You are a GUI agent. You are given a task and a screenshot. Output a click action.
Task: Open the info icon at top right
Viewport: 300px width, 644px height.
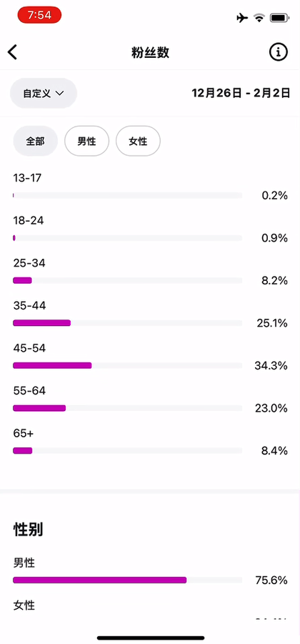coord(279,52)
